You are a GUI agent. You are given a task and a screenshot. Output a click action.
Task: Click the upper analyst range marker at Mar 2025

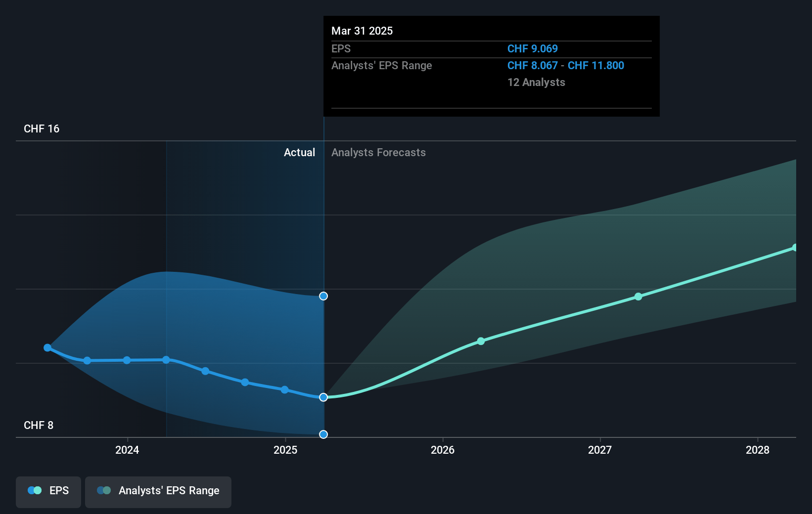coord(323,296)
